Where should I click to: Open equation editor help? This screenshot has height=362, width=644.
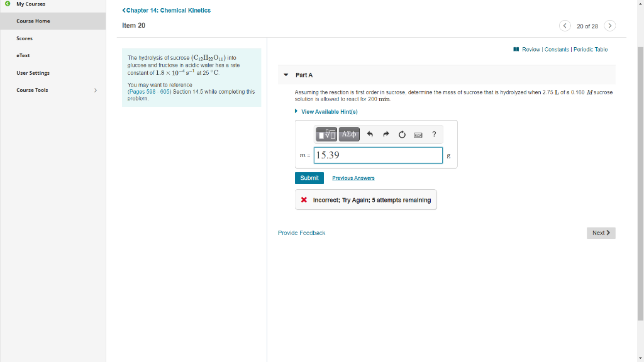433,134
